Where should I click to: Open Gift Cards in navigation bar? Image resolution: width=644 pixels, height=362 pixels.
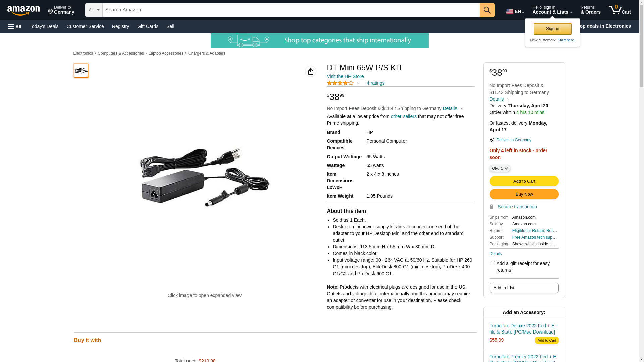[148, 26]
